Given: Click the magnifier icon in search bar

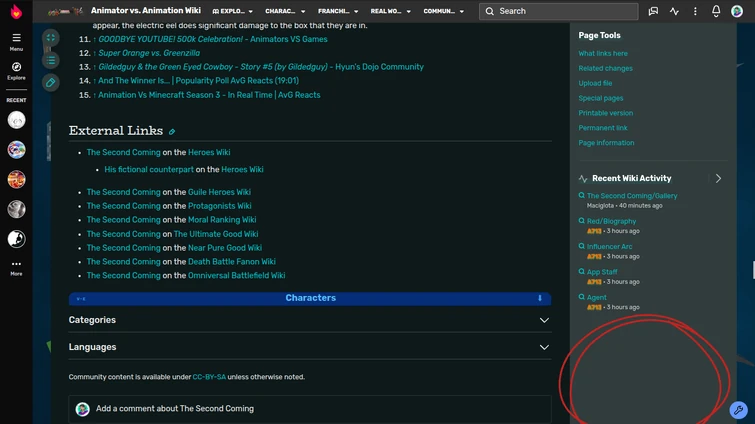Looking at the screenshot, I should (490, 11).
